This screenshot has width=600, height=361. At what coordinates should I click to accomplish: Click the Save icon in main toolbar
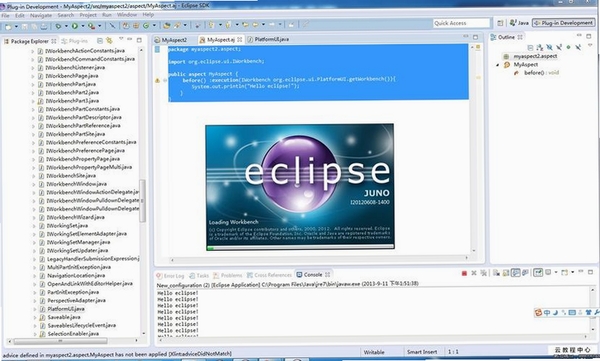pyautogui.click(x=24, y=26)
